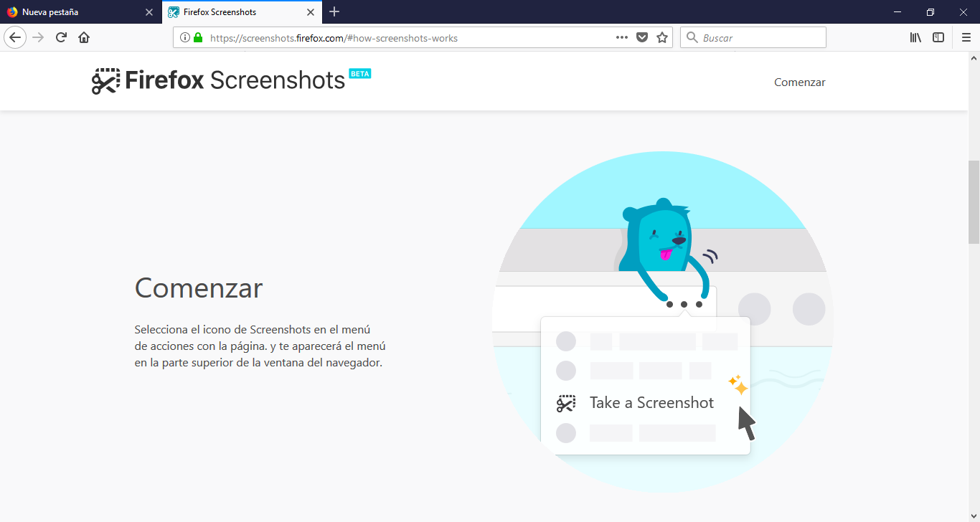The height and width of the screenshot is (522, 980).
Task: Click the search magnifier icon
Action: click(x=692, y=37)
